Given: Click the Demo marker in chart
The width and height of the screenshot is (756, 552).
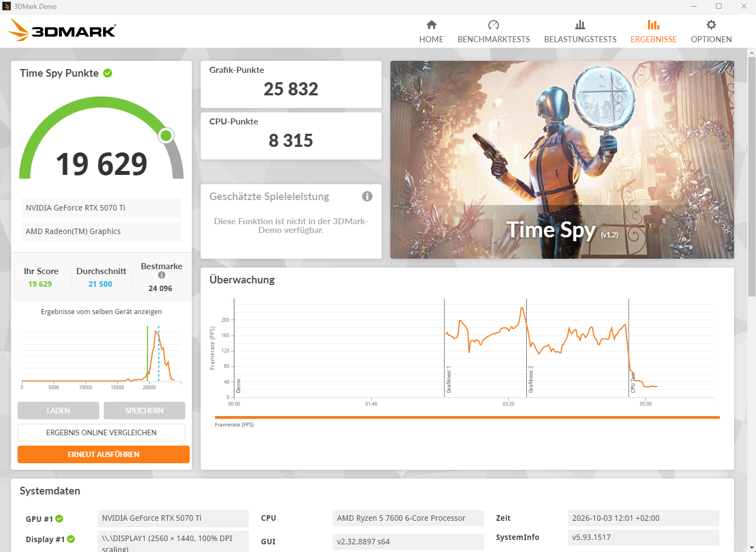Looking at the screenshot, I should point(238,386).
